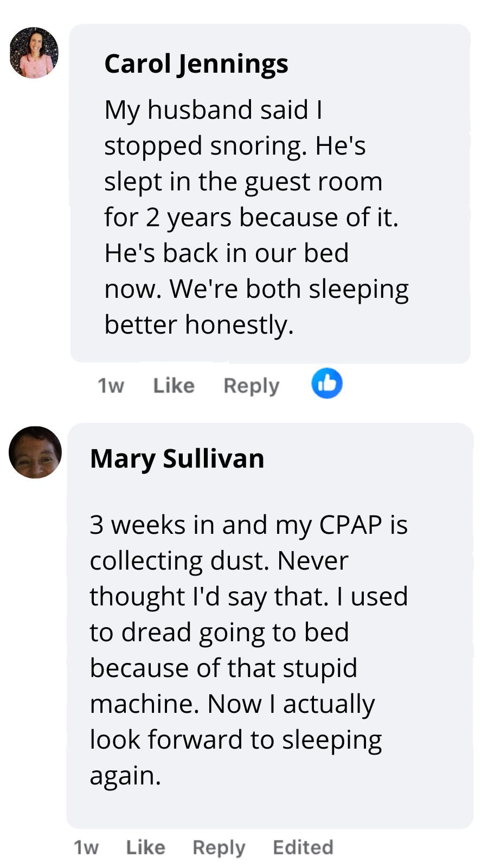488x868 pixels.
Task: Click the blue thumbs-up reaction icon
Action: point(327,384)
